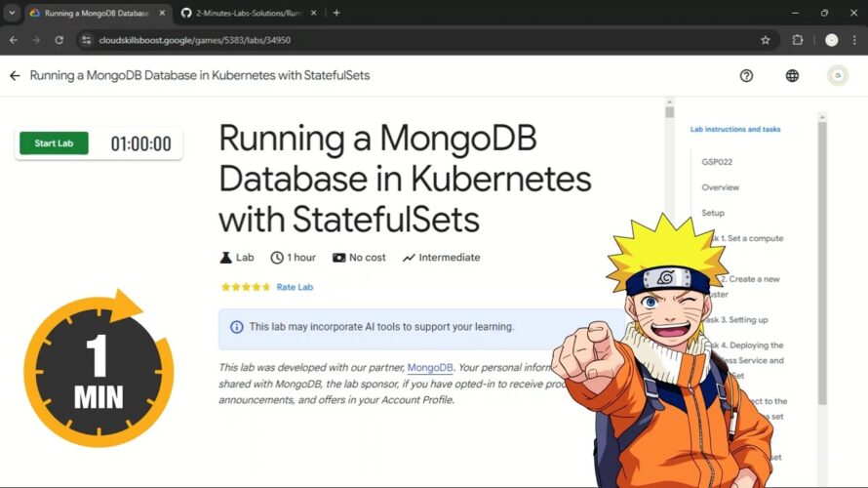Open the language globe icon
Screen dimensions: 868x488
[792, 76]
